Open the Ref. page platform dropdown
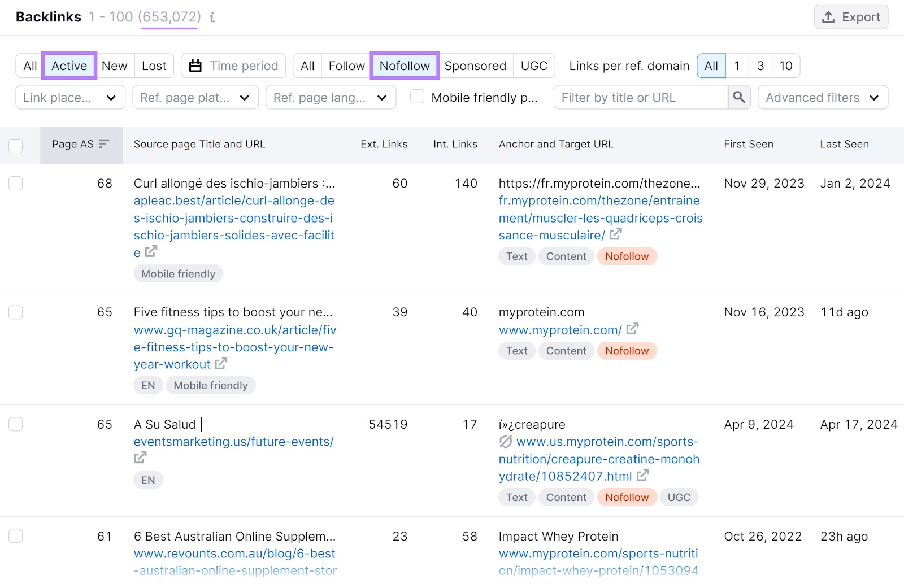The image size is (904, 588). pos(195,97)
